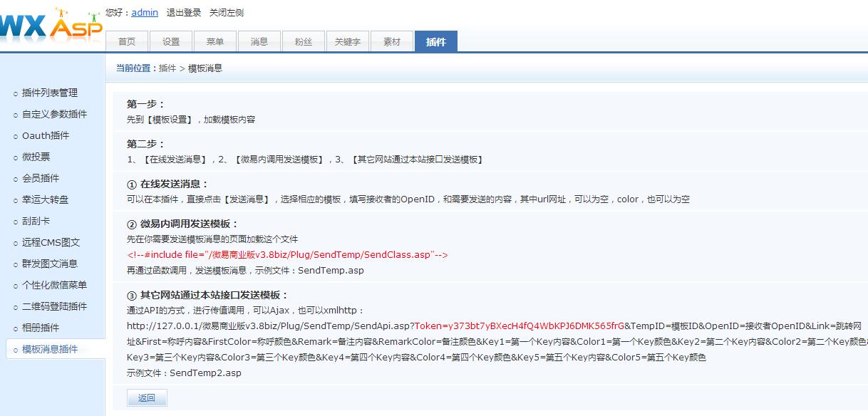Select 刮刮卡 in sidebar
The height and width of the screenshot is (416, 868).
point(36,221)
